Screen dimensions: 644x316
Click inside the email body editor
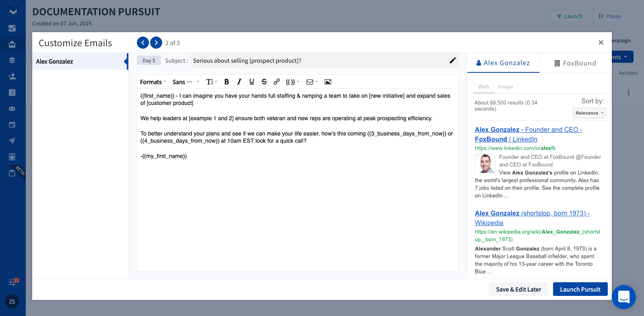[x=297, y=180]
